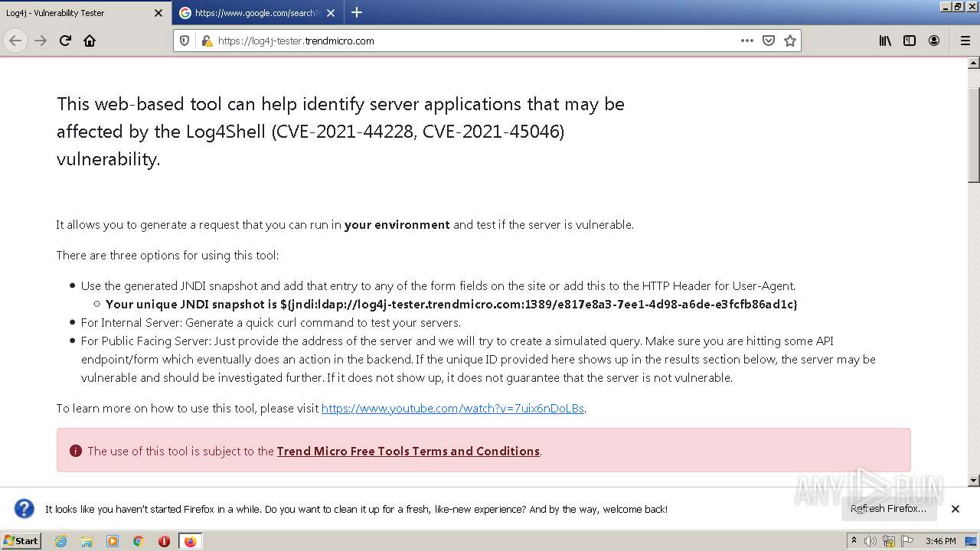This screenshot has width=980, height=551.
Task: Dismiss the Firefox refresh notification
Action: pos(955,508)
